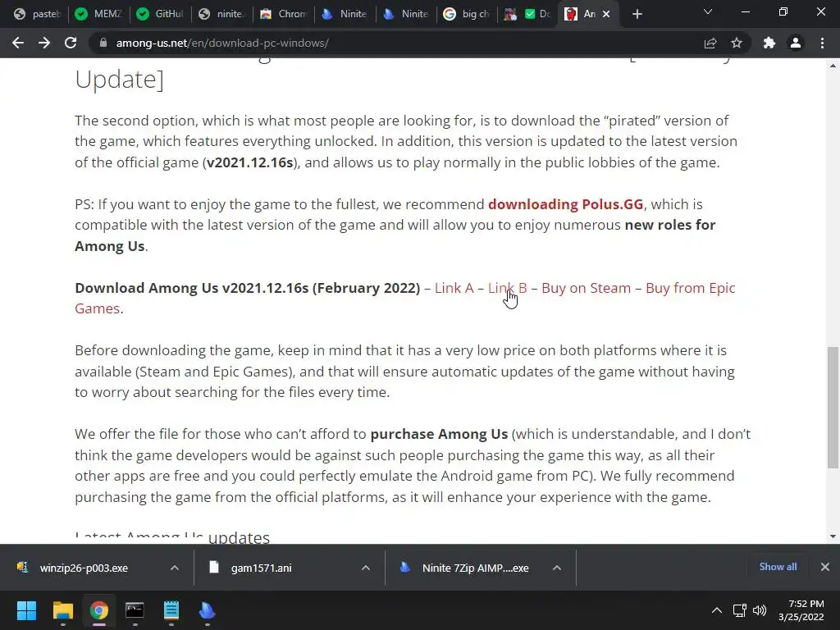Image resolution: width=840 pixels, height=630 pixels.
Task: Open File Explorer from the taskbar
Action: [62, 610]
